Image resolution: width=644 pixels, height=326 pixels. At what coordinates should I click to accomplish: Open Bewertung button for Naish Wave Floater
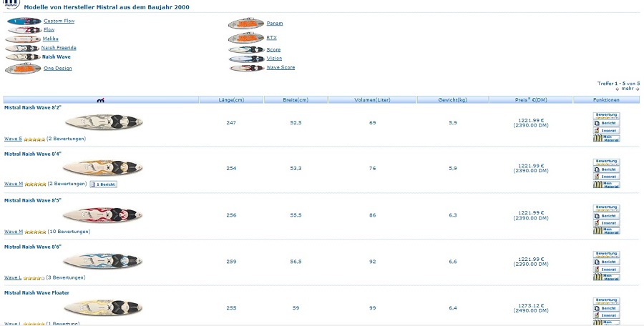click(x=606, y=300)
